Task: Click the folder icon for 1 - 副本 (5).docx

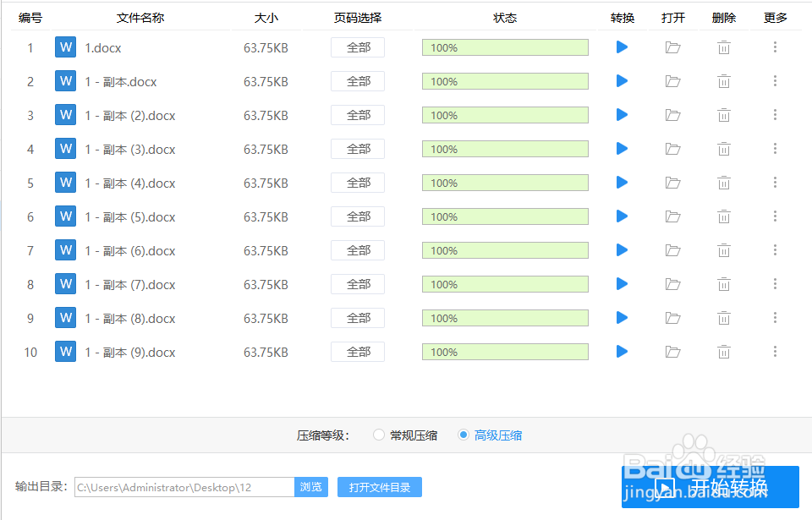Action: pyautogui.click(x=672, y=216)
